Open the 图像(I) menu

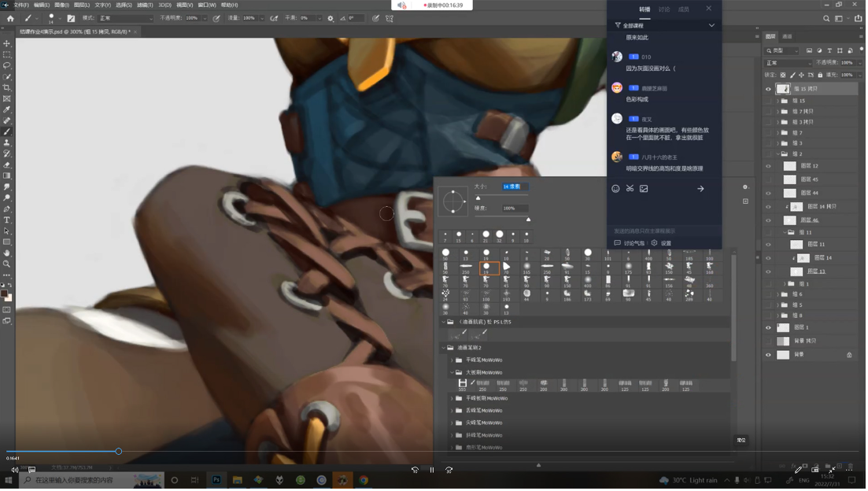61,5
